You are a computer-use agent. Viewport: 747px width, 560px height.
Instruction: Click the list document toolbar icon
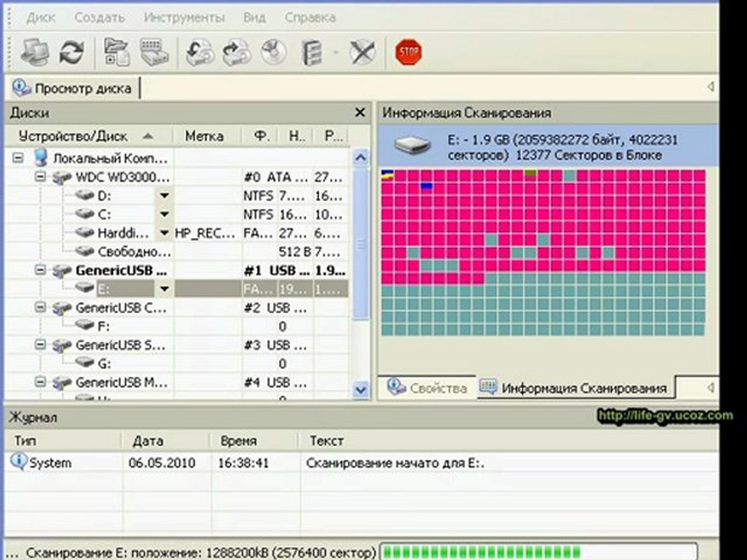[x=311, y=52]
